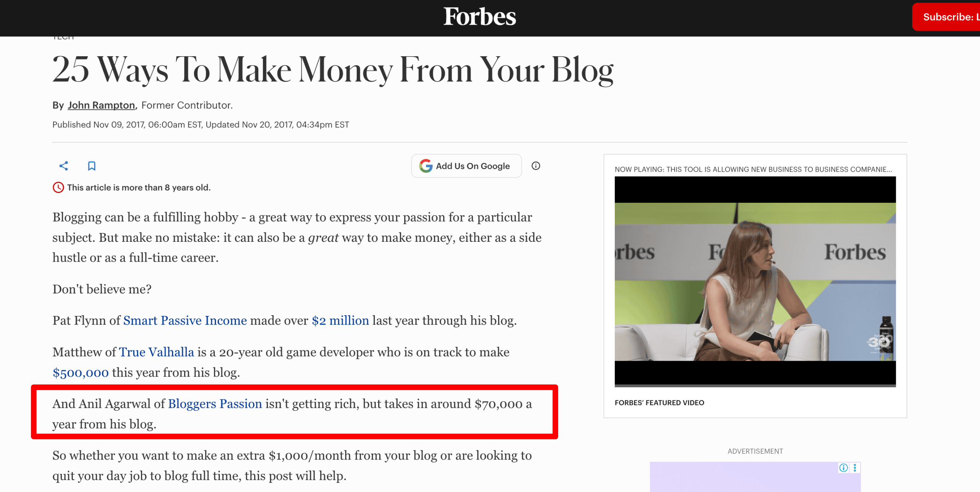980x492 pixels.
Task: Click the Now Playing video caption text
Action: [x=754, y=169]
